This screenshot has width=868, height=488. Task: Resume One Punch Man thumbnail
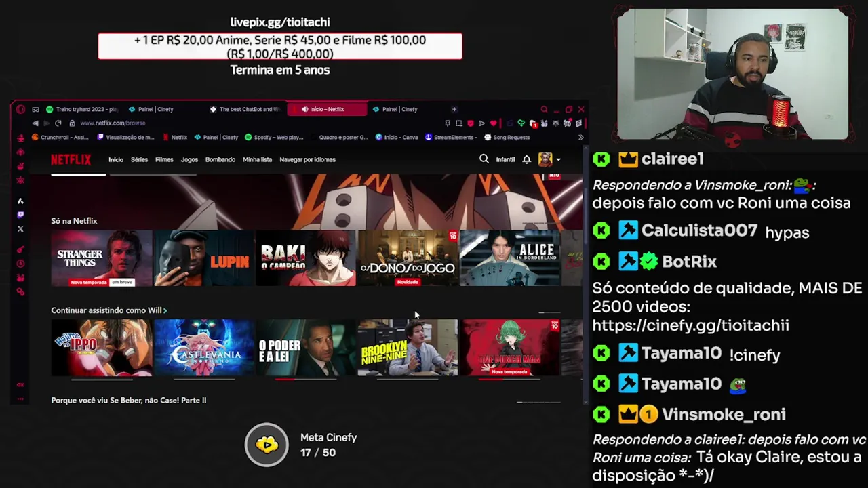(511, 348)
